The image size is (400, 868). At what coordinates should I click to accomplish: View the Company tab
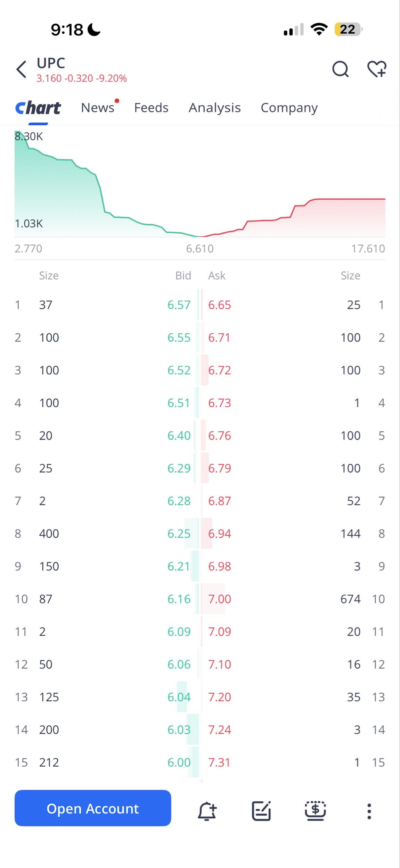click(x=289, y=108)
